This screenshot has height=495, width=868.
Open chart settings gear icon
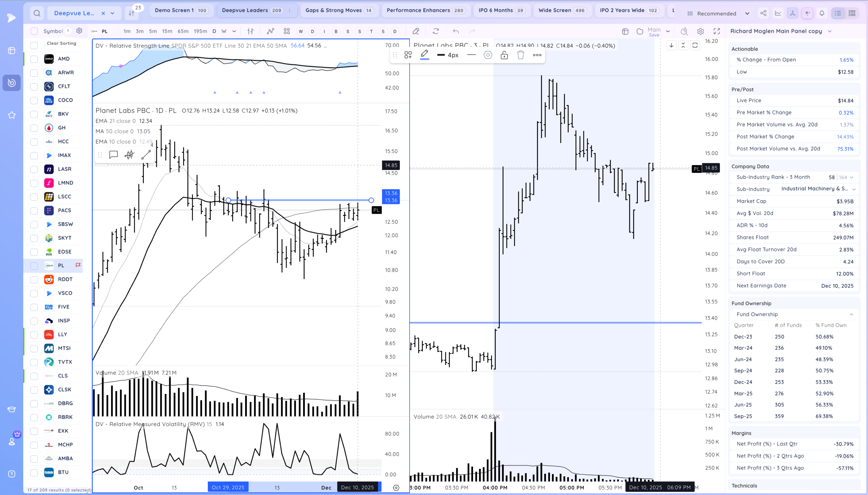click(x=700, y=31)
